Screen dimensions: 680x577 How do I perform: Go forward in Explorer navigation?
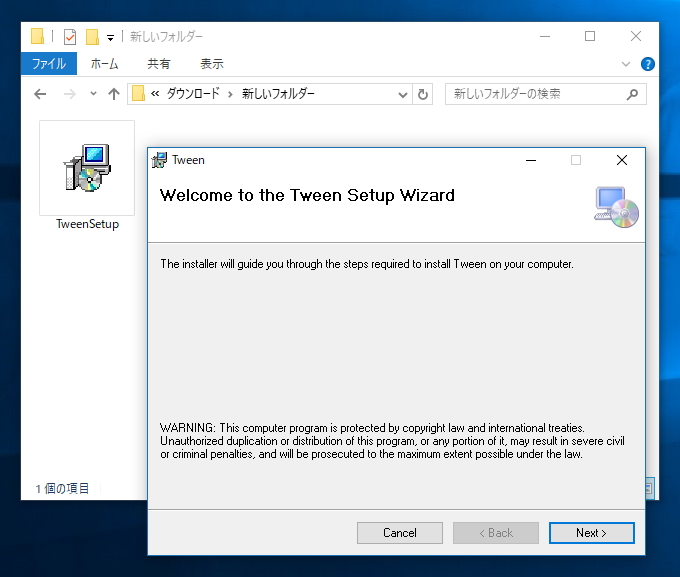click(x=69, y=94)
